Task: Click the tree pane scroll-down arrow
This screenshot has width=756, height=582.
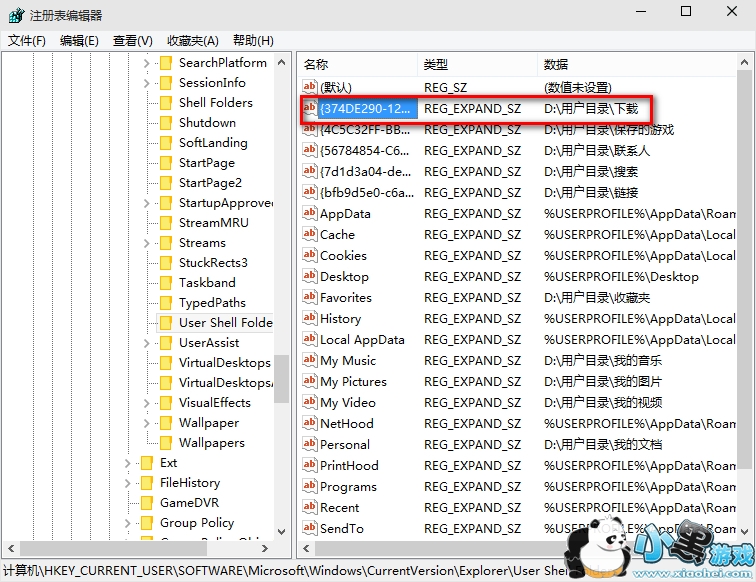Action: click(282, 532)
